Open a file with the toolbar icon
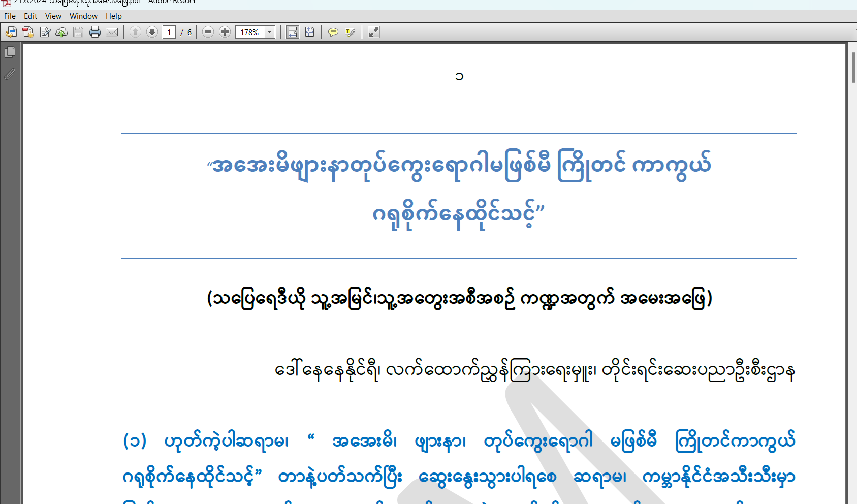This screenshot has width=857, height=504. tap(11, 33)
